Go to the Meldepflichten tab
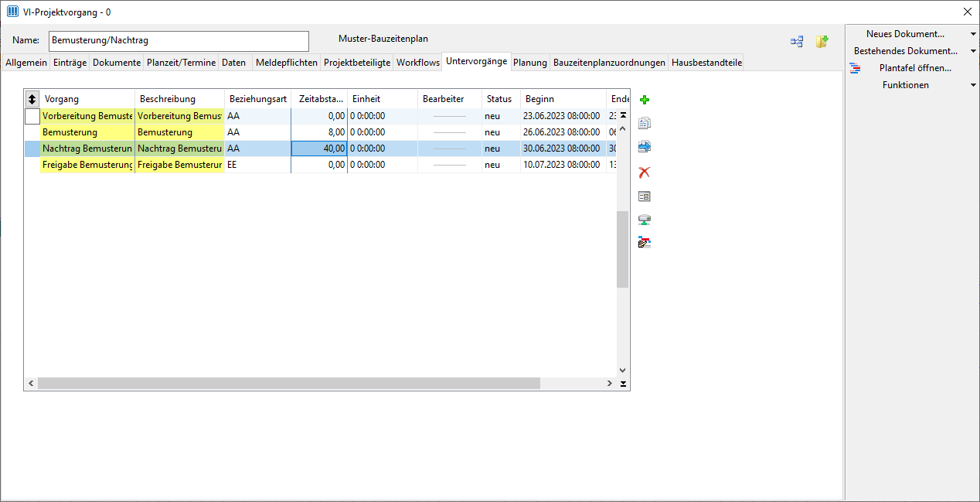This screenshot has height=502, width=980. click(286, 63)
